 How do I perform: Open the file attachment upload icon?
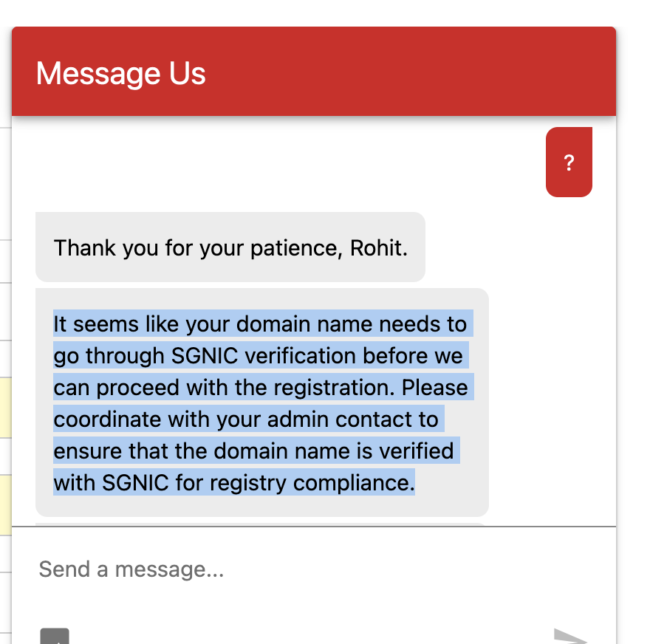point(55,637)
